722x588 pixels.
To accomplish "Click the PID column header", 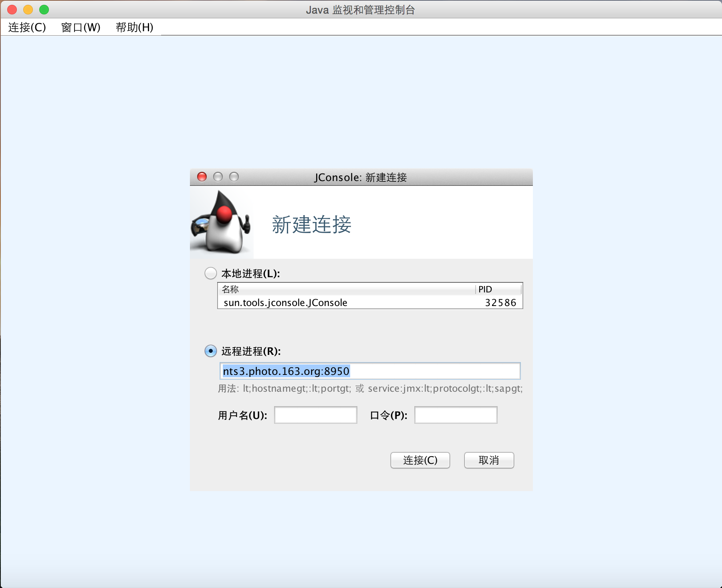I will coord(498,289).
